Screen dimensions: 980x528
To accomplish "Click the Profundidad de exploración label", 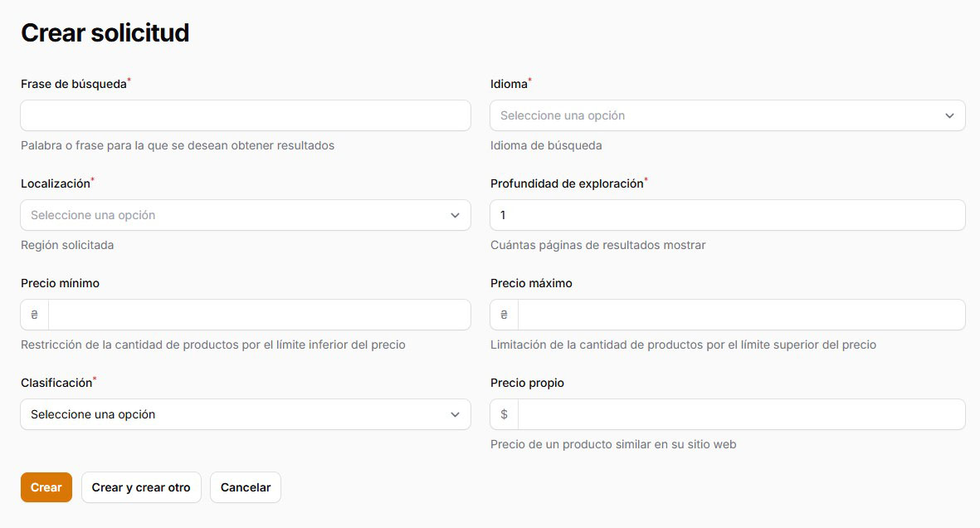I will pyautogui.click(x=567, y=183).
